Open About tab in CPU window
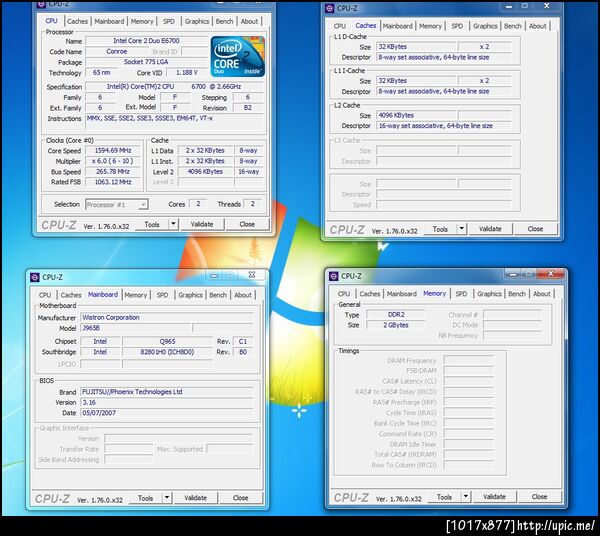600x536 pixels. pos(249,21)
